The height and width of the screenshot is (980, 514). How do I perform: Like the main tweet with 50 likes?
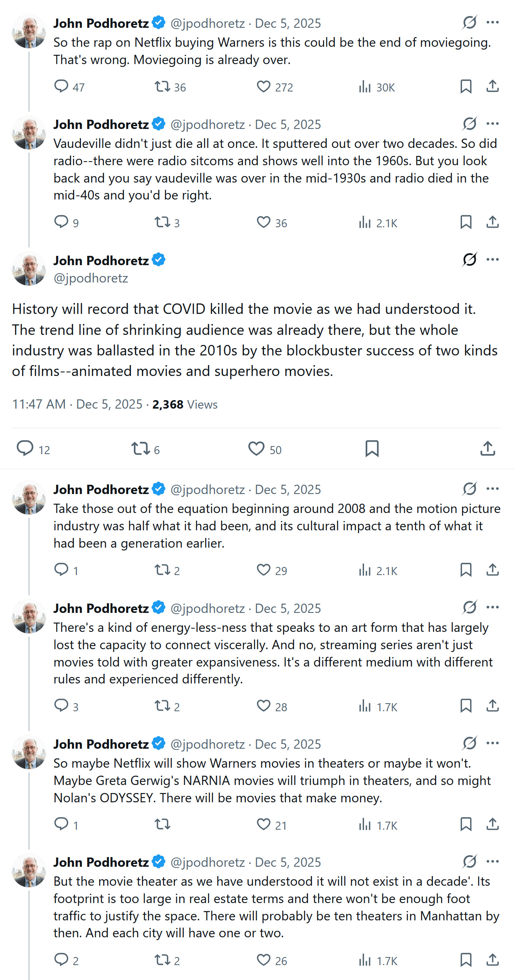click(x=256, y=448)
